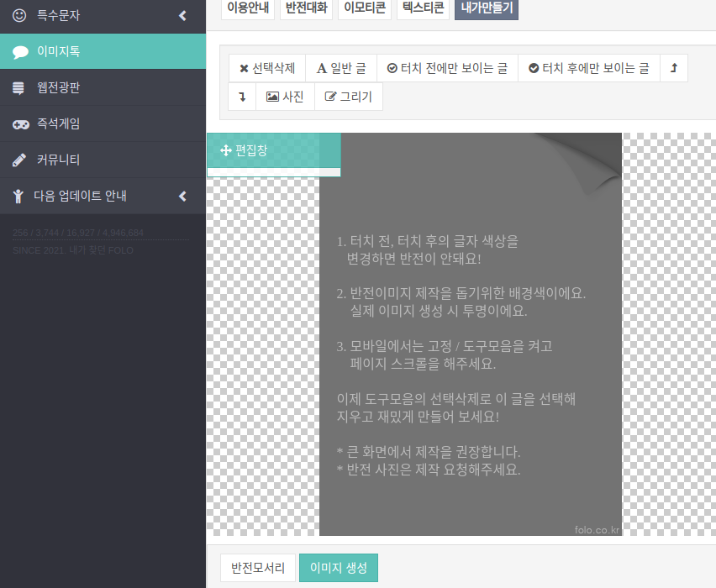Switch to the 반전대화 tab
The height and width of the screenshot is (588, 716).
point(307,8)
